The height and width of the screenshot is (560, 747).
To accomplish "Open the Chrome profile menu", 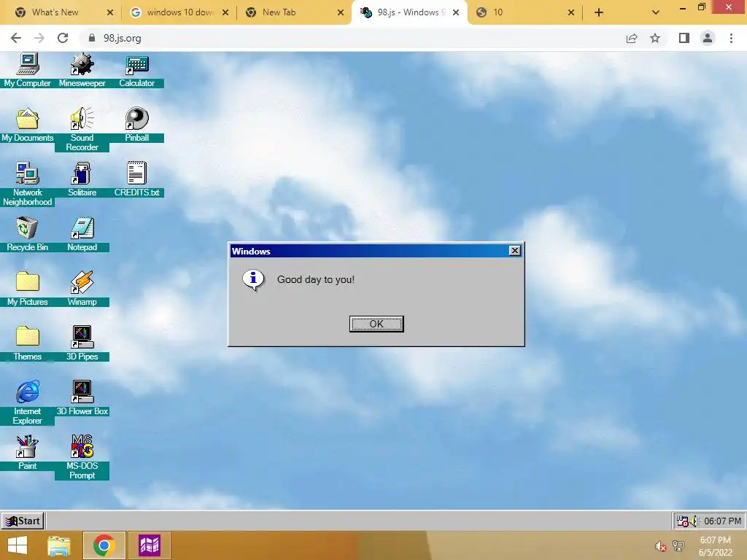I will 708,38.
